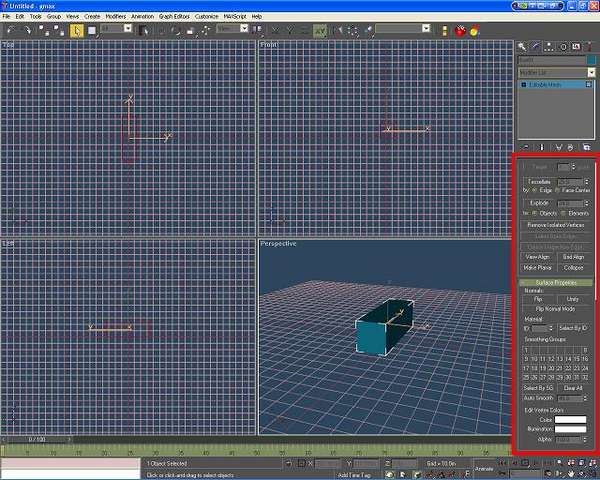Click the Pan viewport hand icon
Viewport: 600px width, 480px height.
[571, 474]
